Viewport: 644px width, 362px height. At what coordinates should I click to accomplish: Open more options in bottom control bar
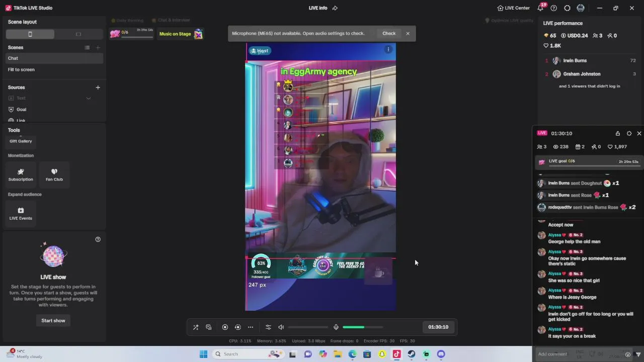pos(251,327)
